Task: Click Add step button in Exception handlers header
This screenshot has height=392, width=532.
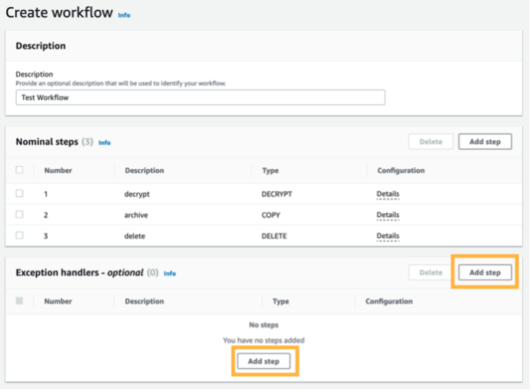Action: (x=485, y=272)
